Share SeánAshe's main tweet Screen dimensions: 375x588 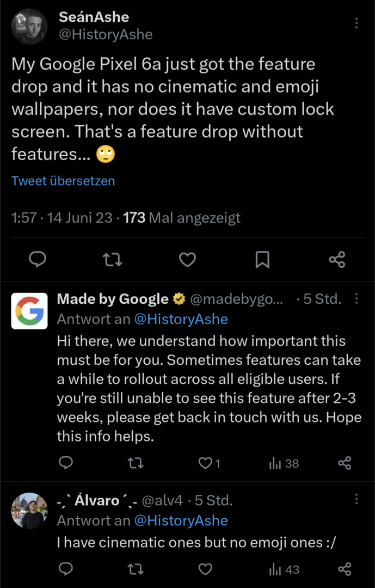pos(337,260)
